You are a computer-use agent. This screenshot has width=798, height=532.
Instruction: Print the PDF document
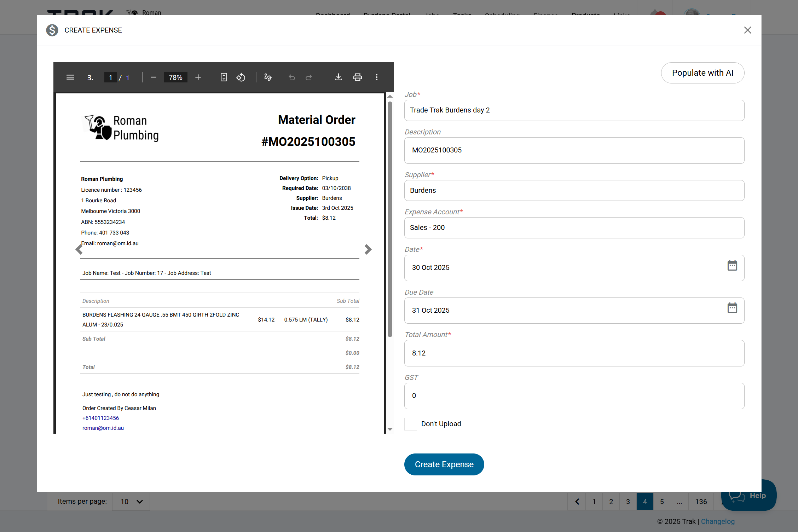click(358, 77)
